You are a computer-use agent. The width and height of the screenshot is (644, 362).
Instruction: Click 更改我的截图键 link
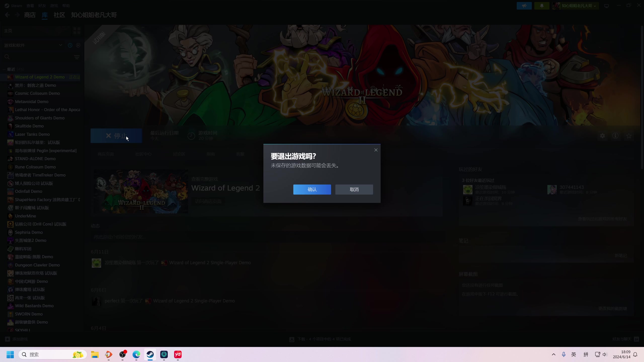pos(613,308)
